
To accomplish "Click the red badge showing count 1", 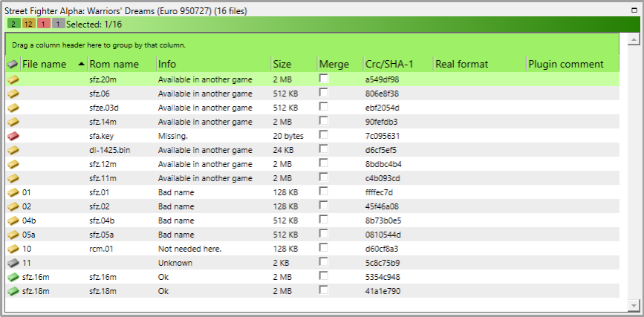I will [44, 24].
